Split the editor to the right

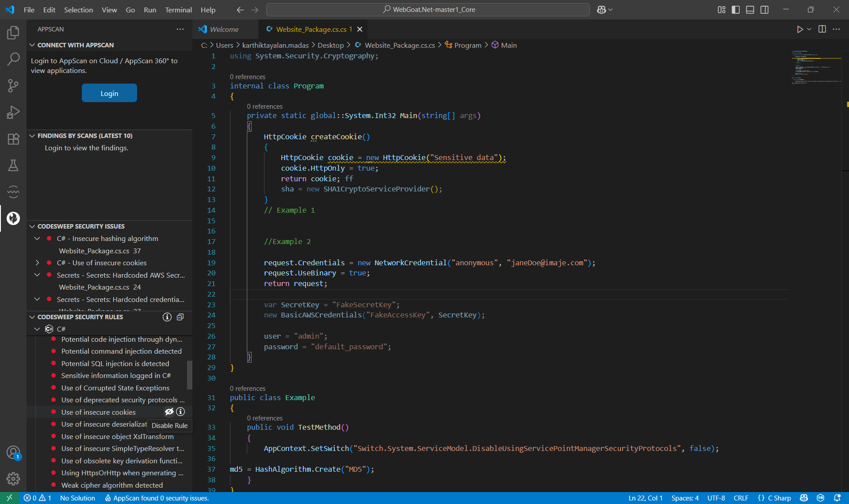coord(822,29)
